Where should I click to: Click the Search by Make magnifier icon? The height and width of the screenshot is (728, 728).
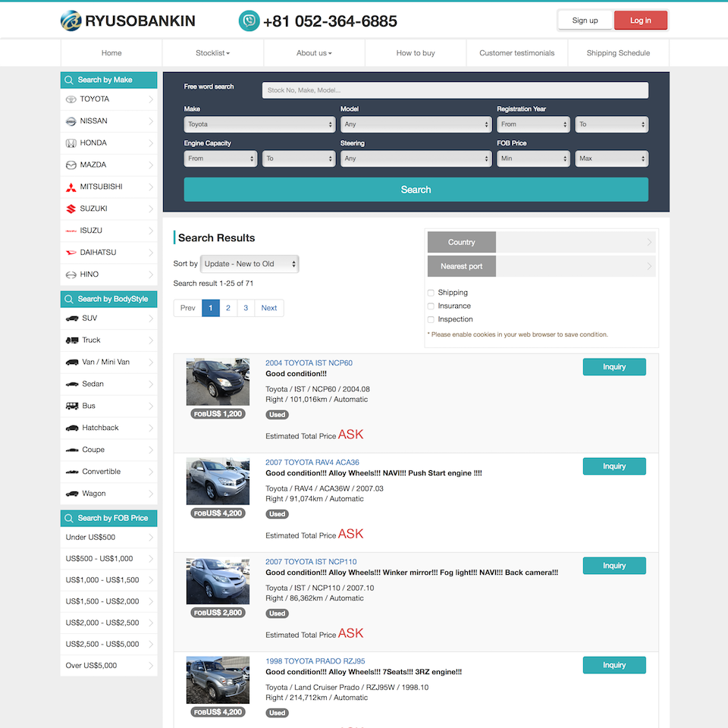[69, 80]
